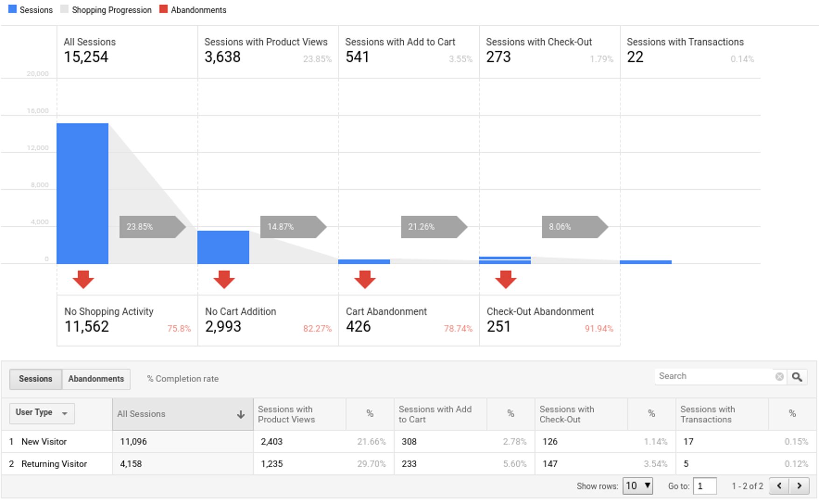Clear the search box with the X icon
The width and height of the screenshot is (819, 504).
[779, 376]
